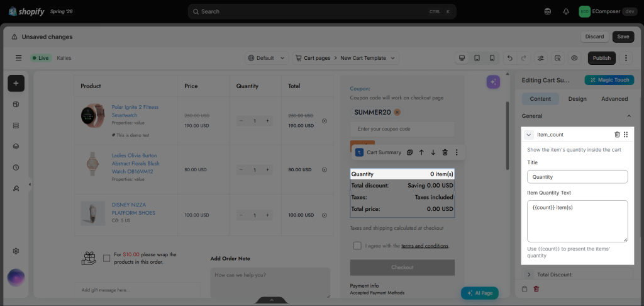Click the plus add element button
The width and height of the screenshot is (644, 306).
[x=16, y=83]
